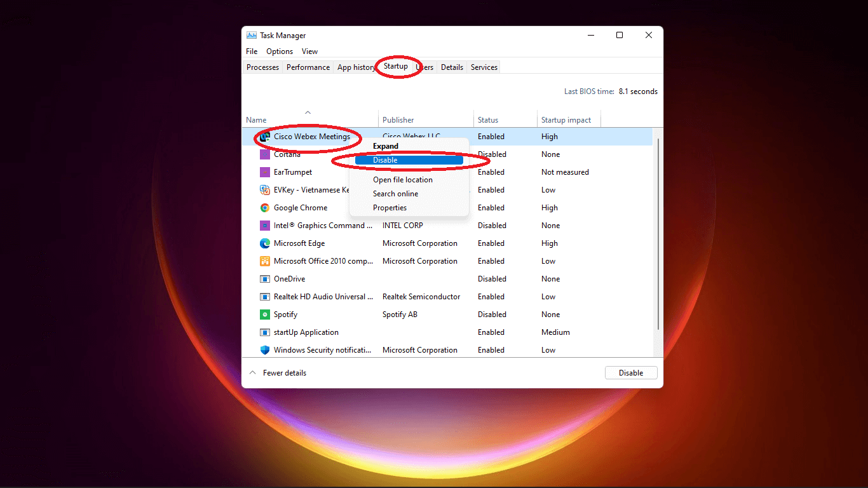
Task: Select the Google Chrome row
Action: (x=447, y=208)
